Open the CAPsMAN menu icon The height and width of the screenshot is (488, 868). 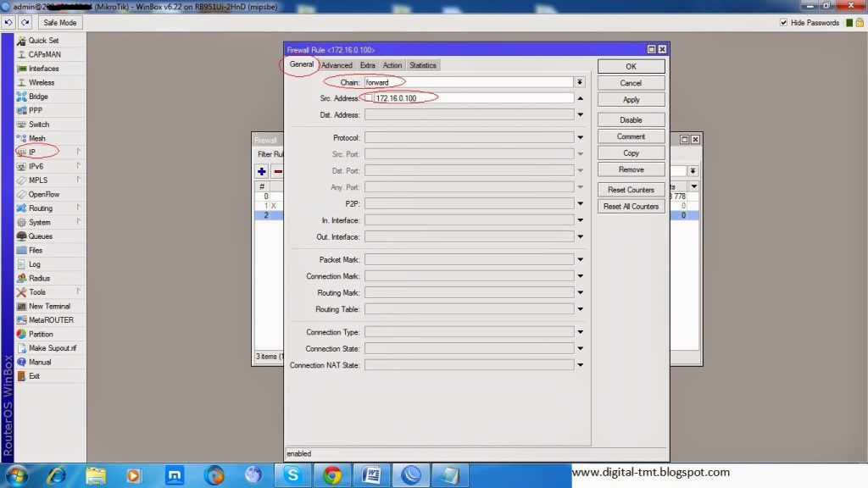(21, 54)
